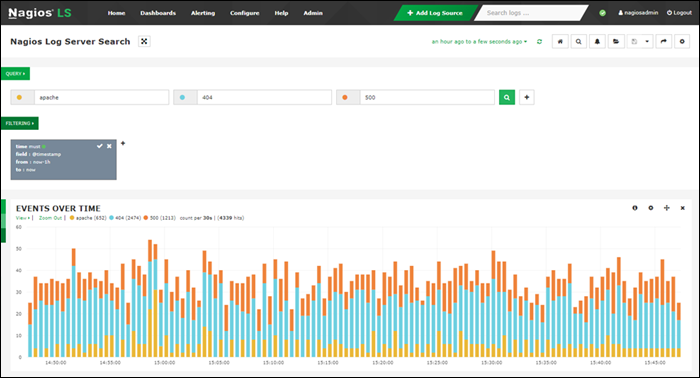Click the share arrow icon
This screenshot has width=700, height=378.
pyautogui.click(x=663, y=42)
